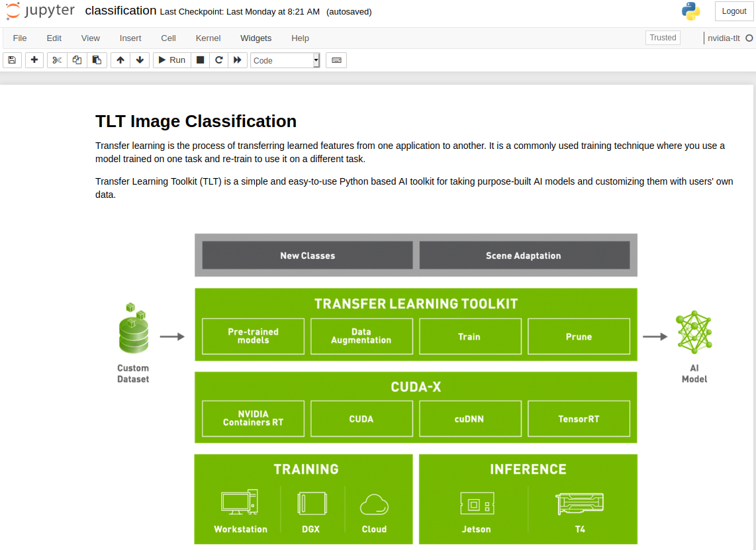The width and height of the screenshot is (756, 550).
Task: Click the nvidia-tlt kernel name
Action: 724,38
